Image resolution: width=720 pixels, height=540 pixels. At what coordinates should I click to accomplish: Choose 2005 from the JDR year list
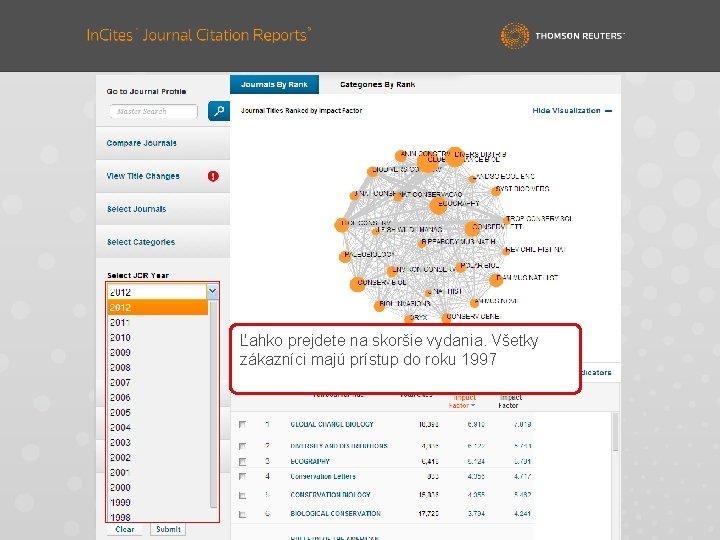[158, 412]
